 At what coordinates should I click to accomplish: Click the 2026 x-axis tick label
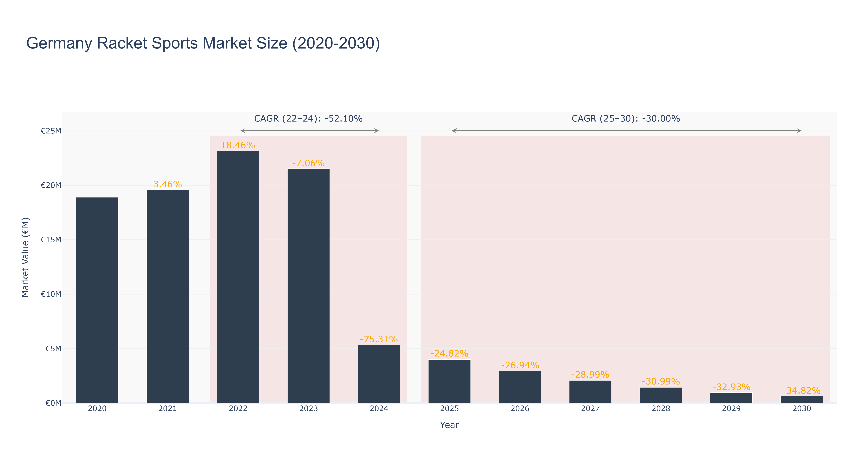coord(520,409)
